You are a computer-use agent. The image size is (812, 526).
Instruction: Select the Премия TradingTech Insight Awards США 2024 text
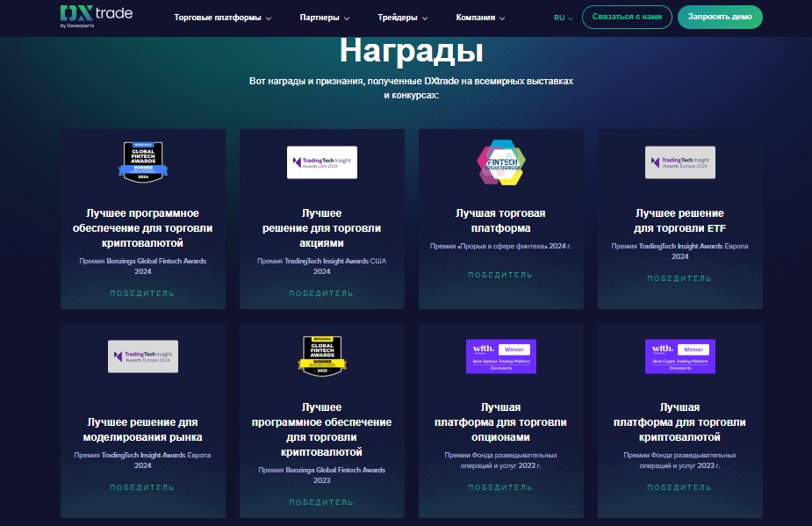[321, 266]
